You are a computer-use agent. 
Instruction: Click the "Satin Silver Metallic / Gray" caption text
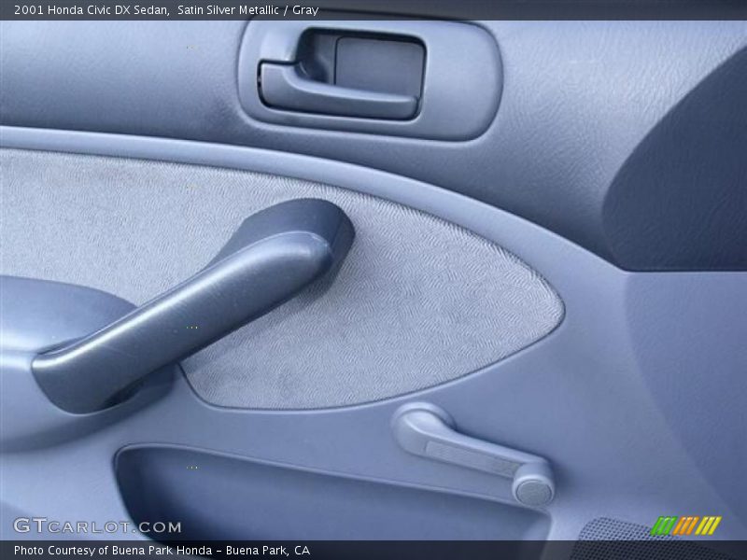(x=247, y=10)
